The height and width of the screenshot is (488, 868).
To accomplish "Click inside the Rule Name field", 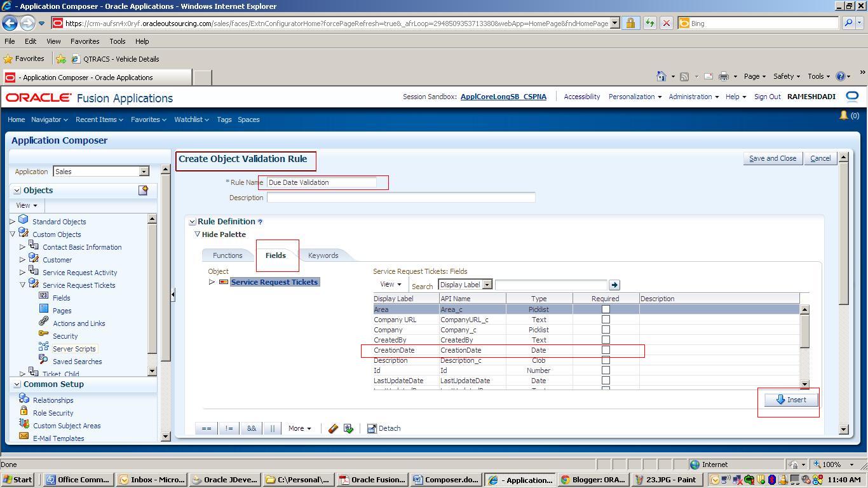I will [321, 182].
